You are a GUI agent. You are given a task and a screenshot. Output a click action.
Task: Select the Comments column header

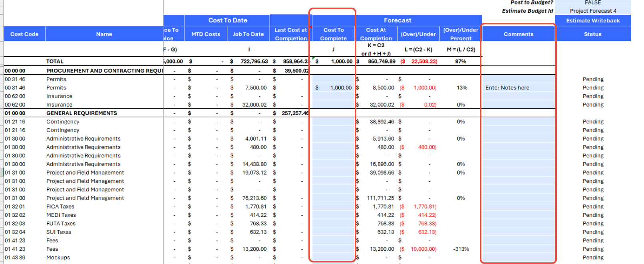coord(518,34)
